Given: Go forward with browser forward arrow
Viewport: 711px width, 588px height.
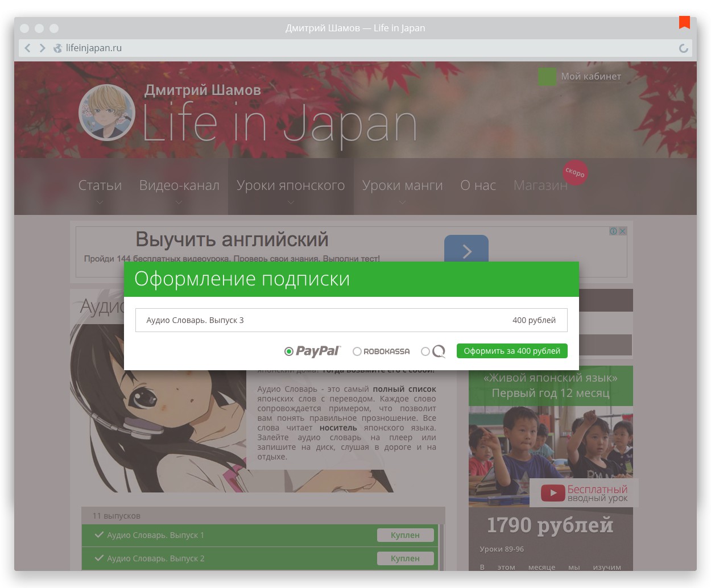Looking at the screenshot, I should 42,48.
